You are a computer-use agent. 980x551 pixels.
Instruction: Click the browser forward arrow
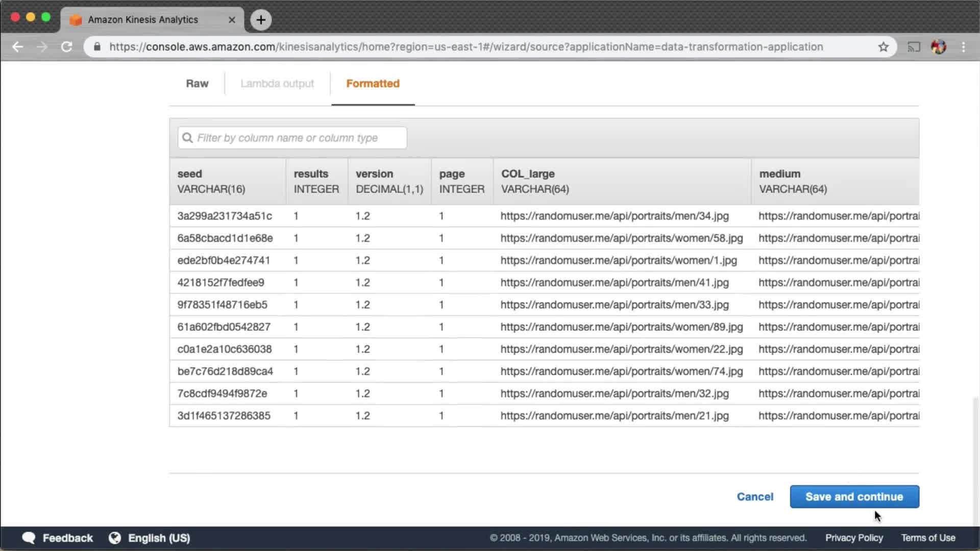[x=42, y=47]
